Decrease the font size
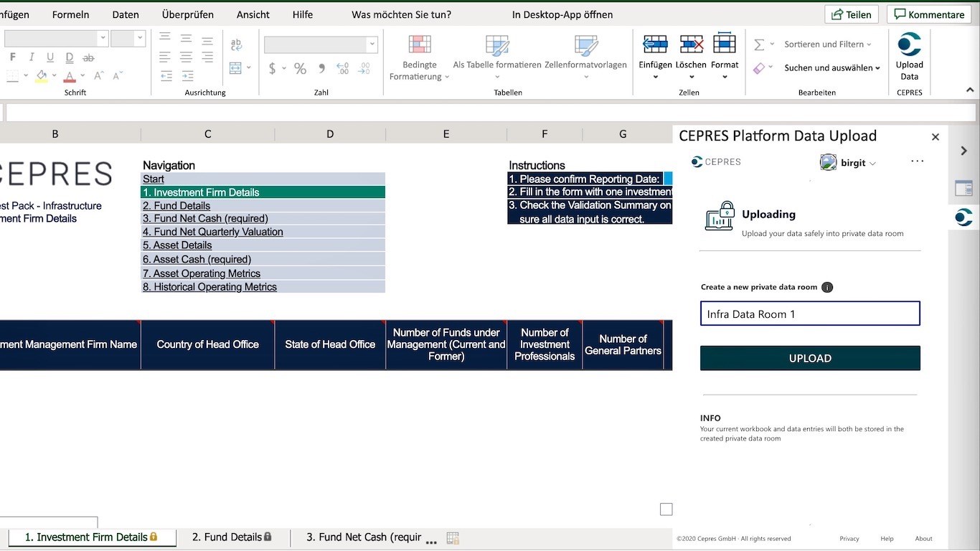The height and width of the screenshot is (551, 980). (118, 75)
